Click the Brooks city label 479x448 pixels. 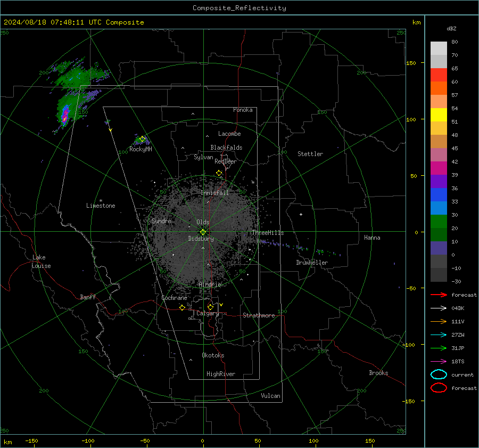378,373
